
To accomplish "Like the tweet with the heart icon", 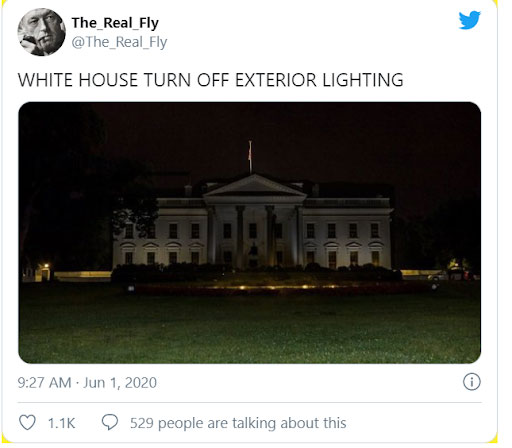I will pos(27,423).
